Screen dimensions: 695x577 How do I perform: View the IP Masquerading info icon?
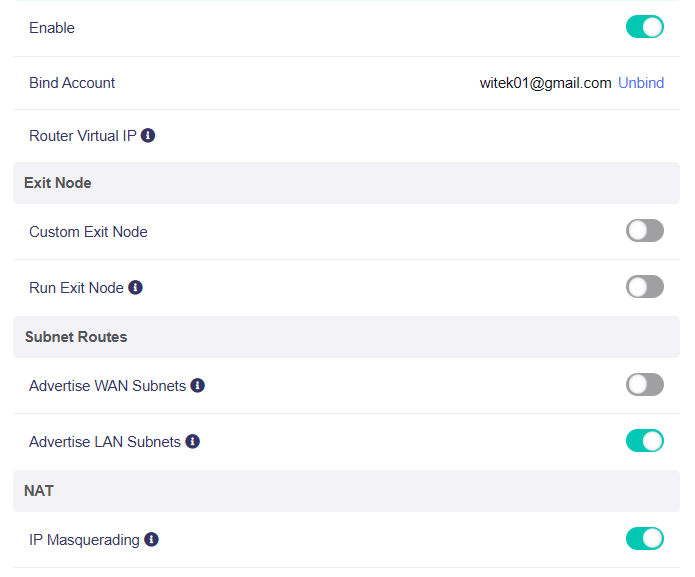tap(151, 539)
